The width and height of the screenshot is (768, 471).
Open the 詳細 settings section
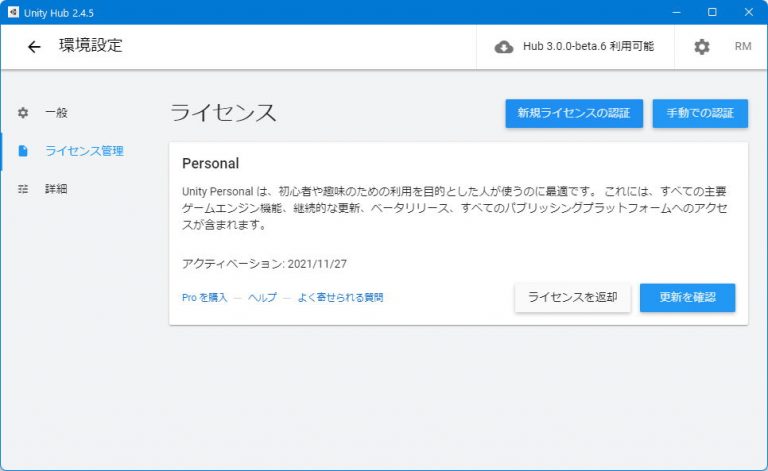(x=56, y=189)
